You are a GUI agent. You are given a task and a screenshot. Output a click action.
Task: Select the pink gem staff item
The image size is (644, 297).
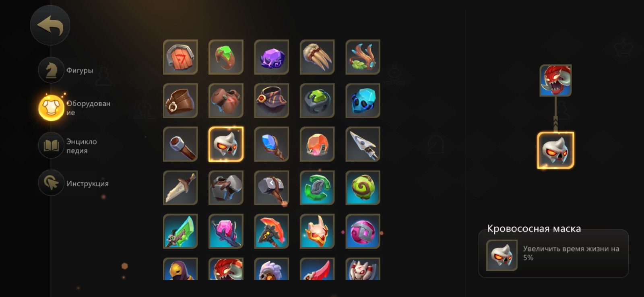[226, 231]
